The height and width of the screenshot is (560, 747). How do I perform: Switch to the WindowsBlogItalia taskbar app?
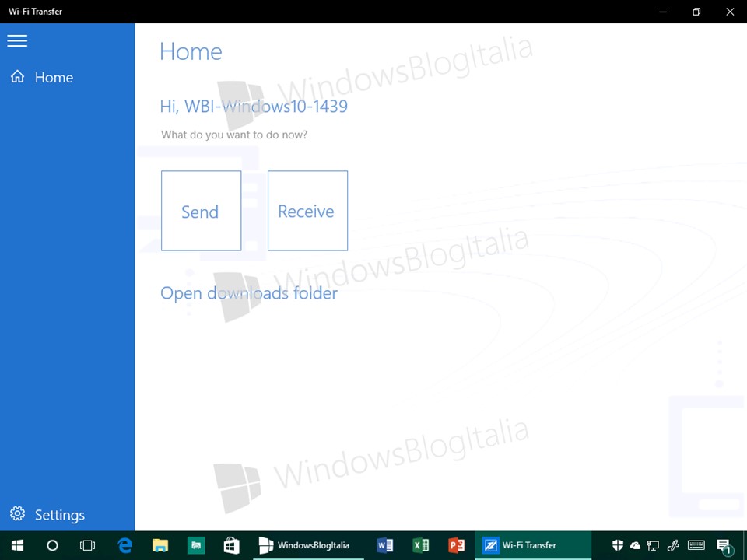pyautogui.click(x=308, y=545)
